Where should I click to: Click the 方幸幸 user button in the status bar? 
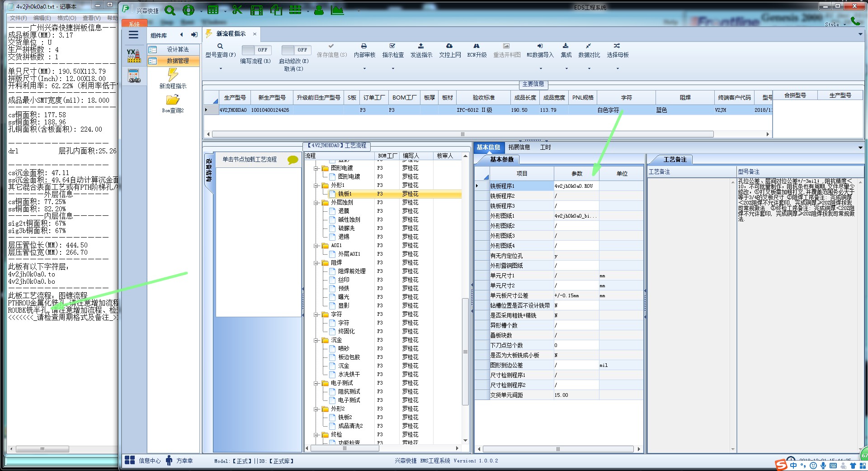coord(179,461)
